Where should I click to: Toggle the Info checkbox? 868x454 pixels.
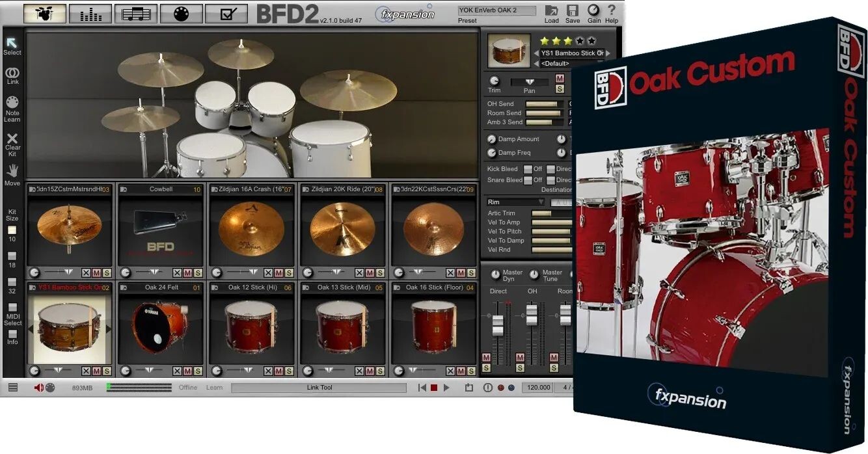pyautogui.click(x=12, y=334)
